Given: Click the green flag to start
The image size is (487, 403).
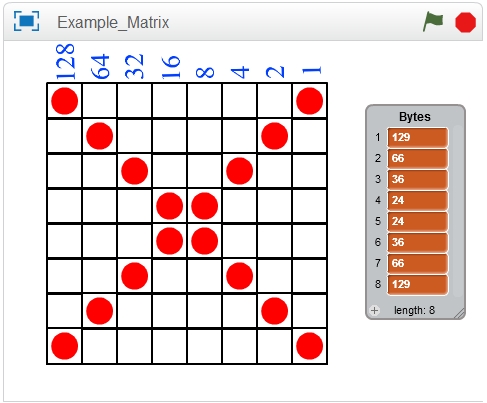Looking at the screenshot, I should tap(433, 22).
